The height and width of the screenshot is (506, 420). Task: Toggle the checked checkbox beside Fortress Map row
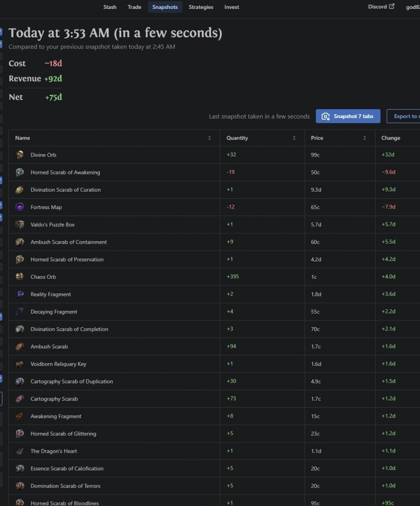pyautogui.click(x=1, y=205)
